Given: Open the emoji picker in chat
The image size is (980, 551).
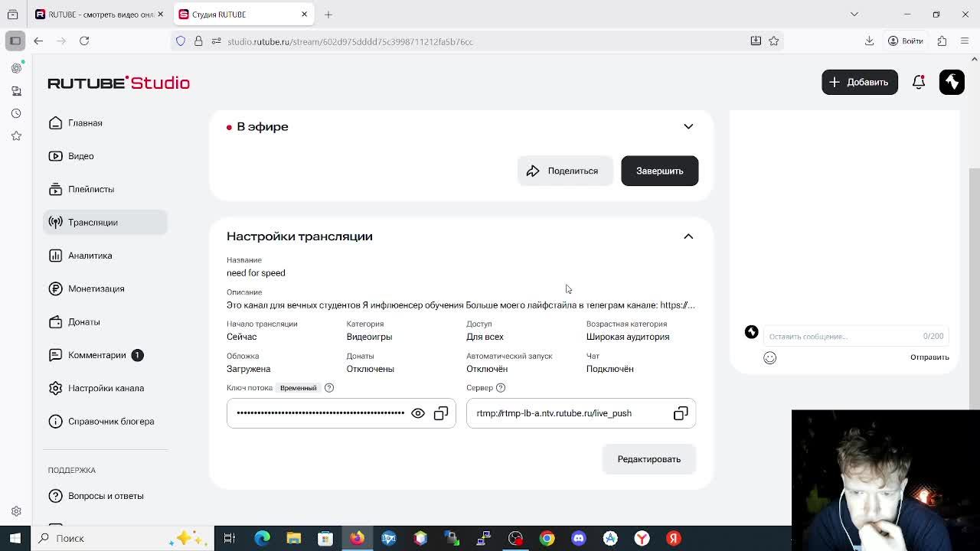Looking at the screenshot, I should 769,357.
